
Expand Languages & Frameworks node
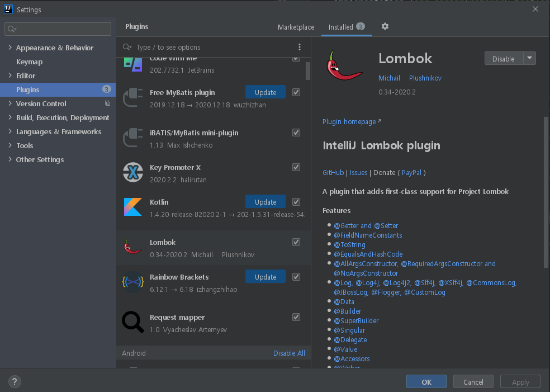[10, 131]
